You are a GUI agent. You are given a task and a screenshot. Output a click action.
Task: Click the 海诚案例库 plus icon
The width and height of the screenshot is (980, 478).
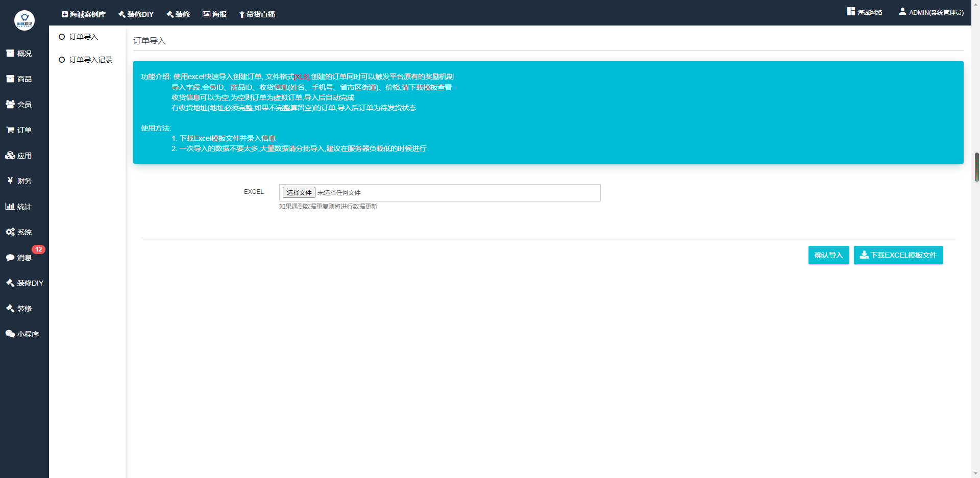click(65, 14)
